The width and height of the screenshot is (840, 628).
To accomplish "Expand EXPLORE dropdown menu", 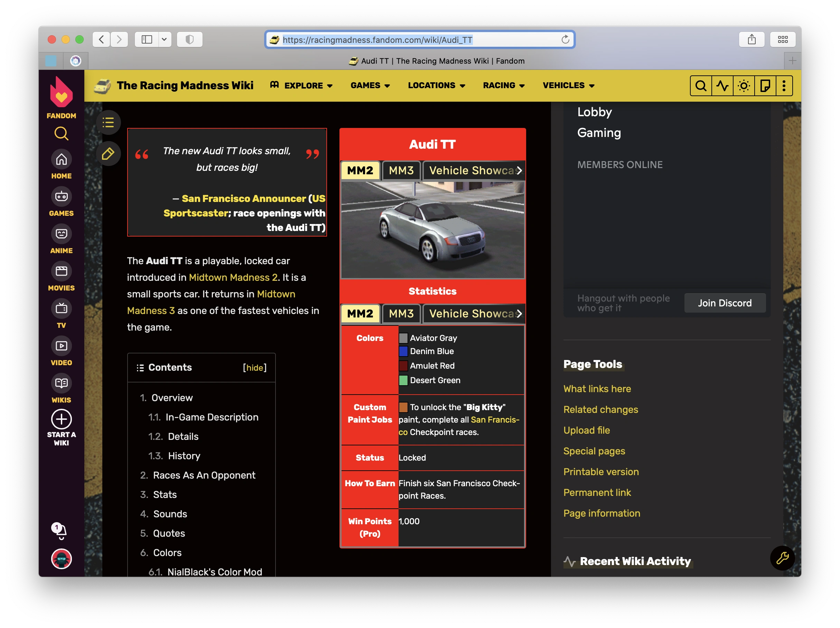I will click(301, 85).
